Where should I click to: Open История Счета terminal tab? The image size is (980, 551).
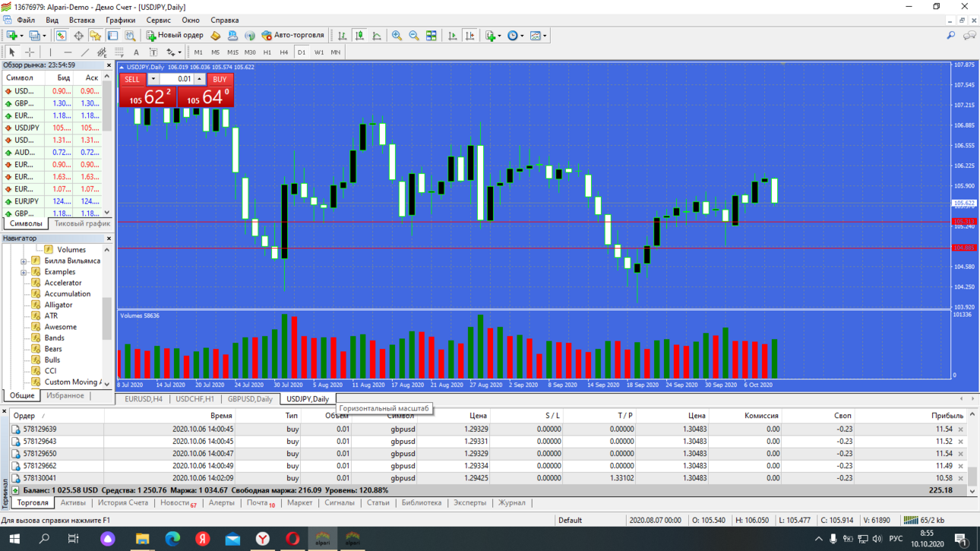[122, 503]
